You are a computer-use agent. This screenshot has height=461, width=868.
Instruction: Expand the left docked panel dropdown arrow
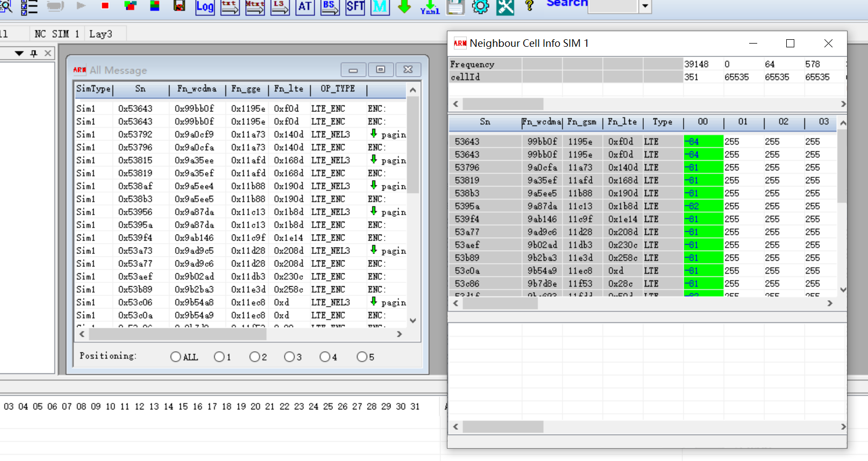tap(19, 53)
